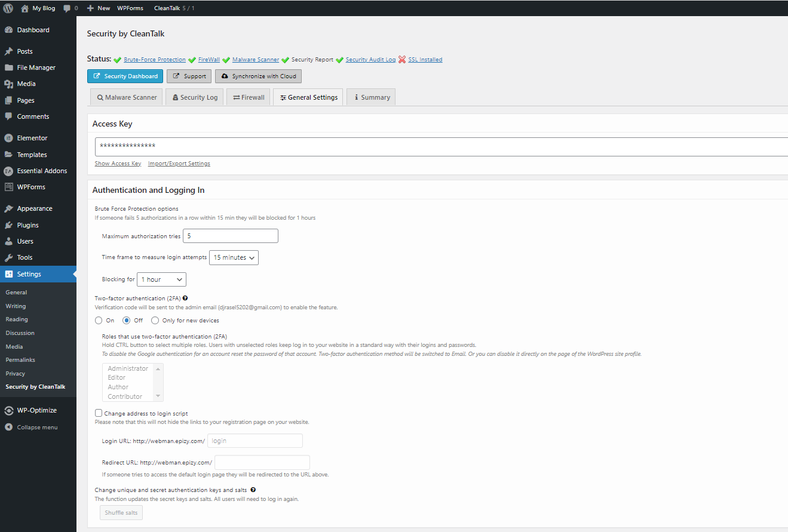Open Pages in sidebar

pos(26,100)
